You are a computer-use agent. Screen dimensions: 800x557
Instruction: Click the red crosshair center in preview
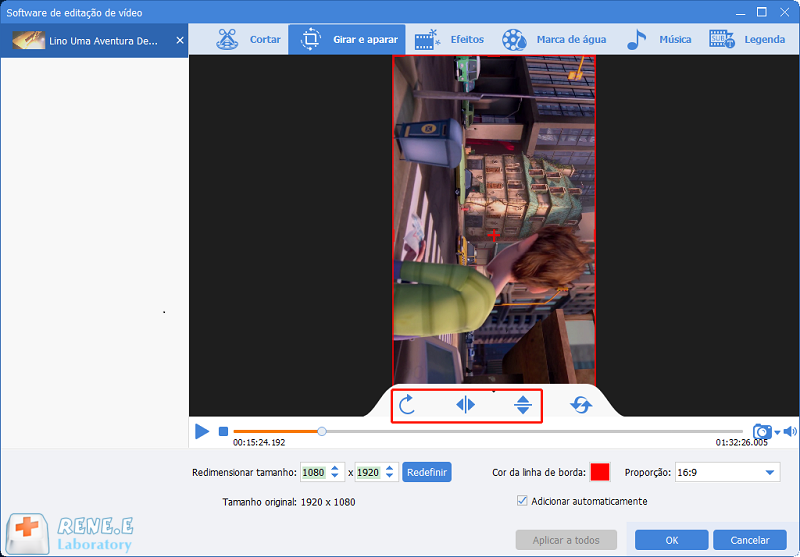(x=493, y=235)
